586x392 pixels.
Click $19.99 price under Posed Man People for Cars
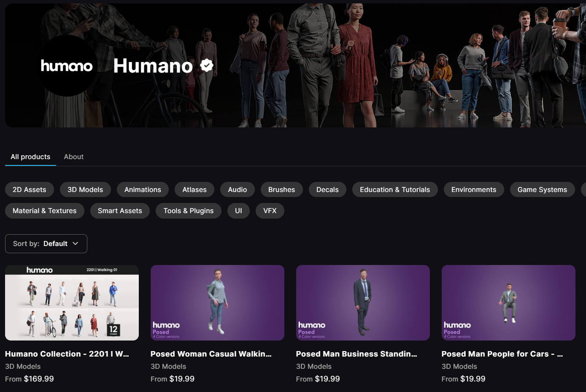[473, 379]
